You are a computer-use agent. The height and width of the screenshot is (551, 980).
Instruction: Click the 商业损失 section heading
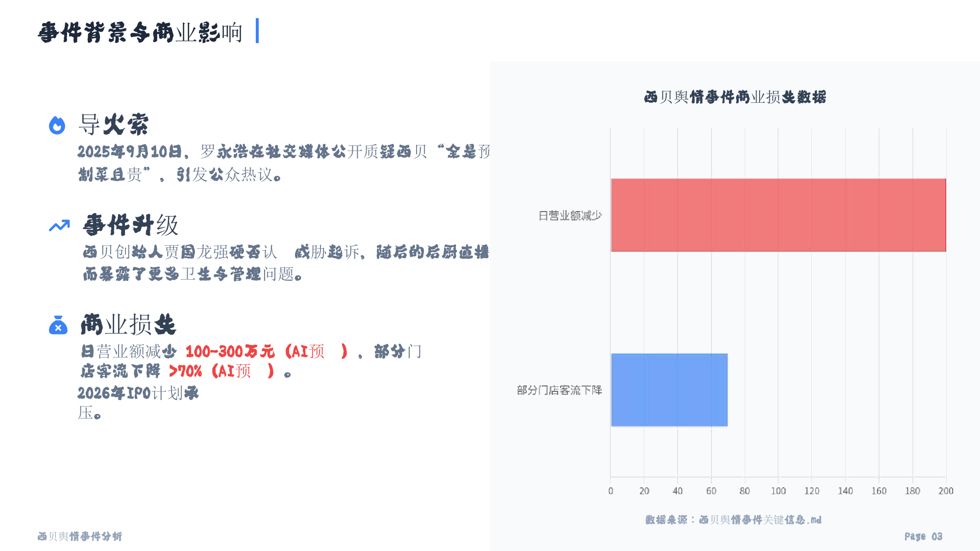[x=128, y=325]
